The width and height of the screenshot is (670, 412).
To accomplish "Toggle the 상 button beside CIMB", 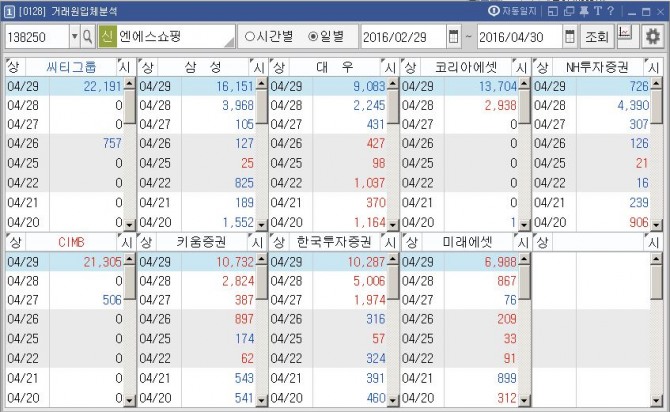I will [x=15, y=242].
